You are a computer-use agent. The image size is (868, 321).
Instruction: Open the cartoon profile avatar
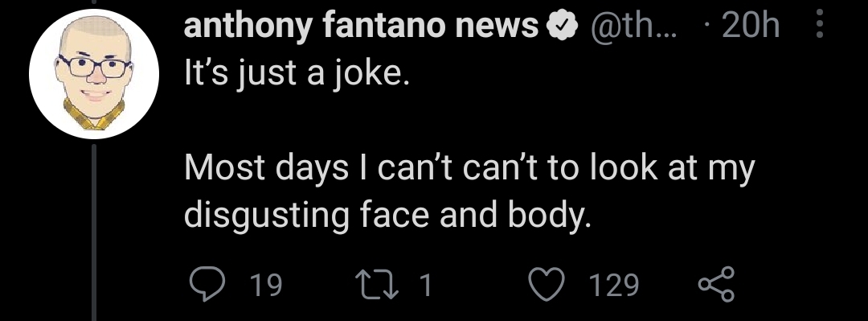94,74
